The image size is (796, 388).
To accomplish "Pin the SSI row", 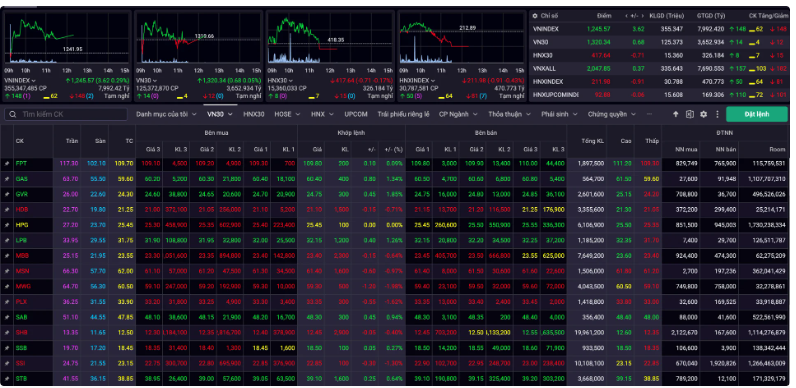I will pos(7,363).
